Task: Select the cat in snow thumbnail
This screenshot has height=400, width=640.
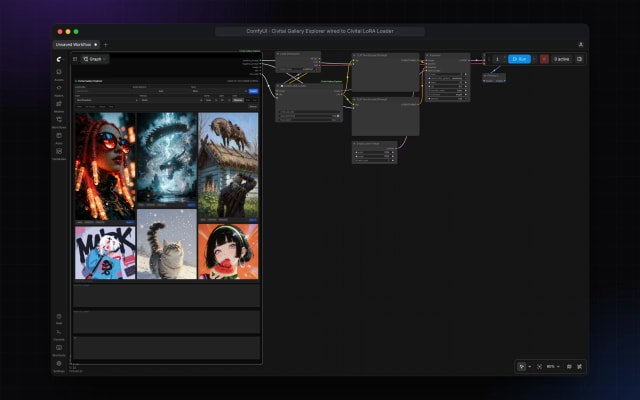Action: click(167, 244)
